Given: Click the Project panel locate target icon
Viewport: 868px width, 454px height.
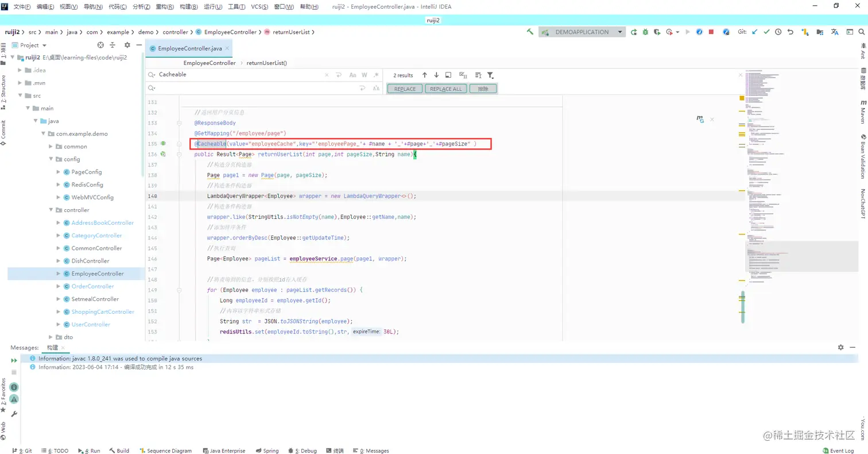Looking at the screenshot, I should click(100, 45).
